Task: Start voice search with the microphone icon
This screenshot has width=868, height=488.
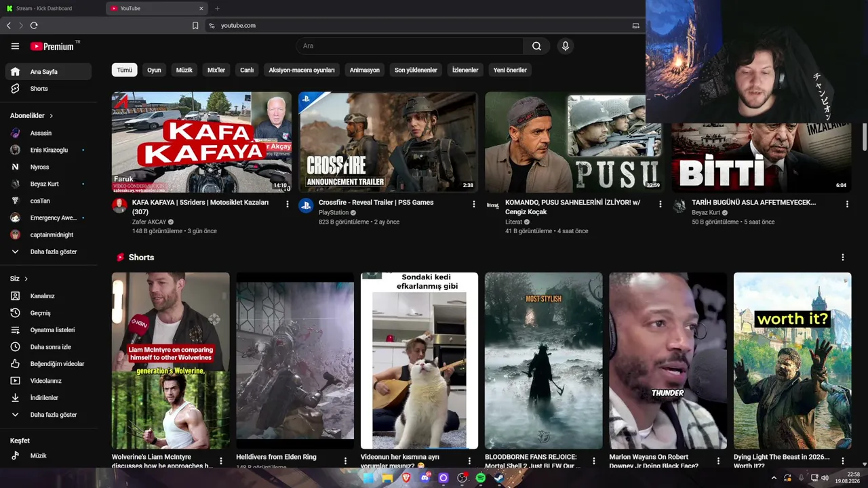Action: click(x=565, y=46)
